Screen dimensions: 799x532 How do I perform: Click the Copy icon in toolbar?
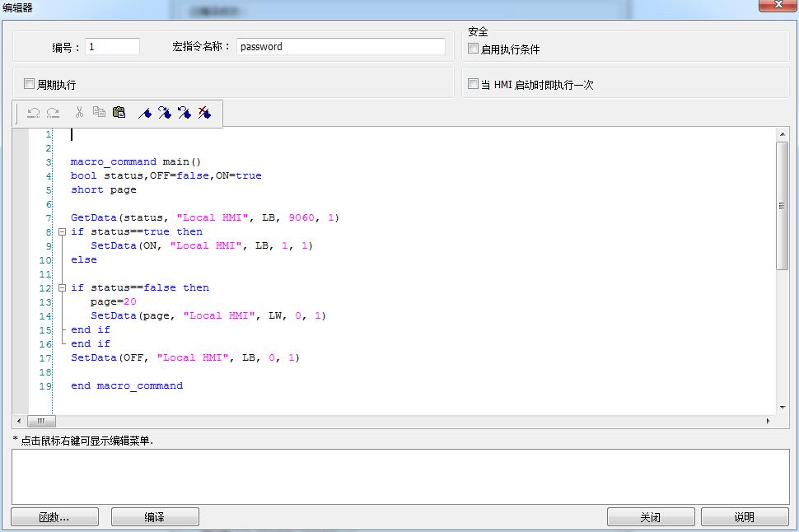(x=99, y=113)
